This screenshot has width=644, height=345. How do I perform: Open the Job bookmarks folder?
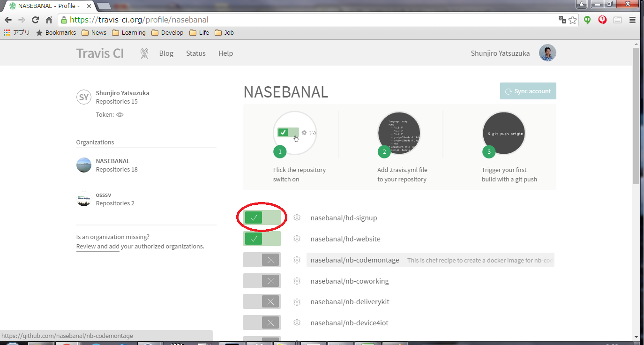click(224, 32)
